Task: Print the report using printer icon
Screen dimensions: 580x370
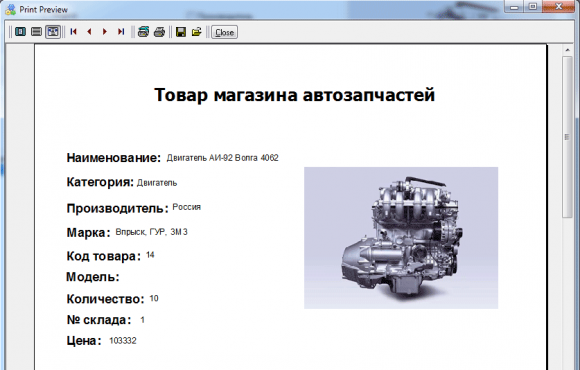Action: tap(159, 32)
